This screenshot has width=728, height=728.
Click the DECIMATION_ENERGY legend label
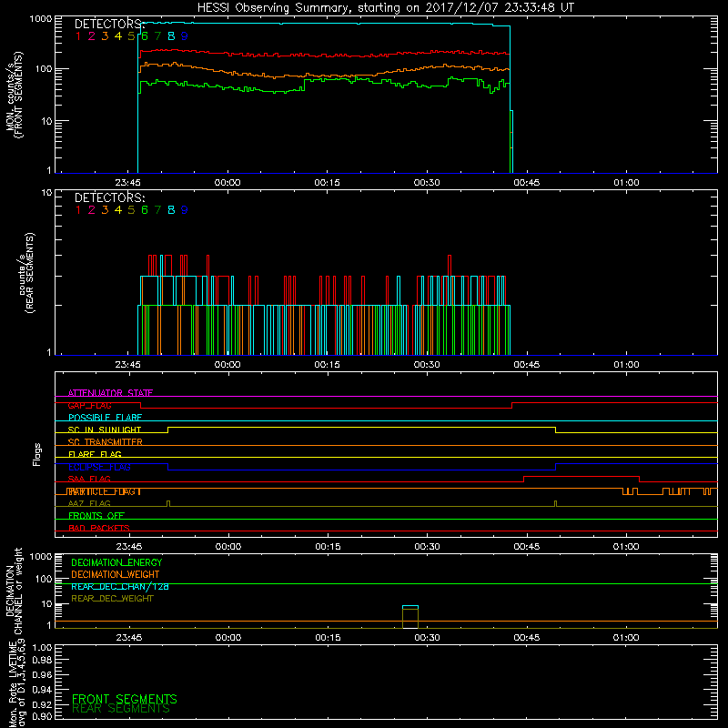click(x=116, y=562)
